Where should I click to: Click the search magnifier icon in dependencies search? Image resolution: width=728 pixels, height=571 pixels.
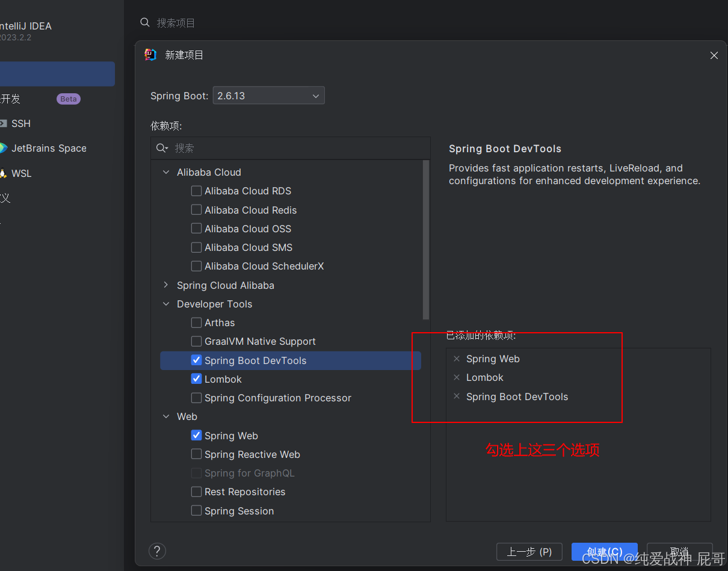coord(162,148)
